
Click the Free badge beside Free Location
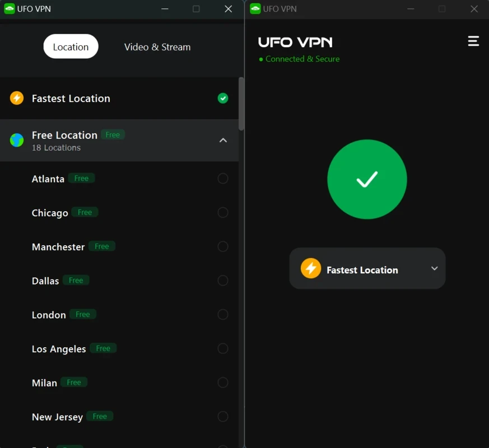113,135
